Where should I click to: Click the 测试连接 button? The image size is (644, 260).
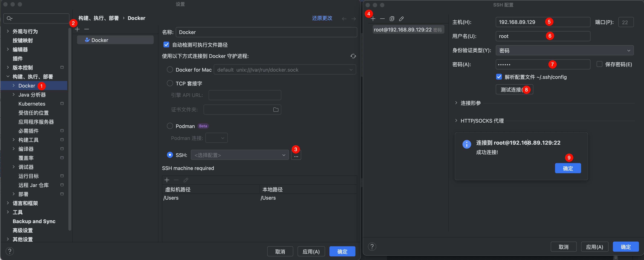(x=511, y=89)
